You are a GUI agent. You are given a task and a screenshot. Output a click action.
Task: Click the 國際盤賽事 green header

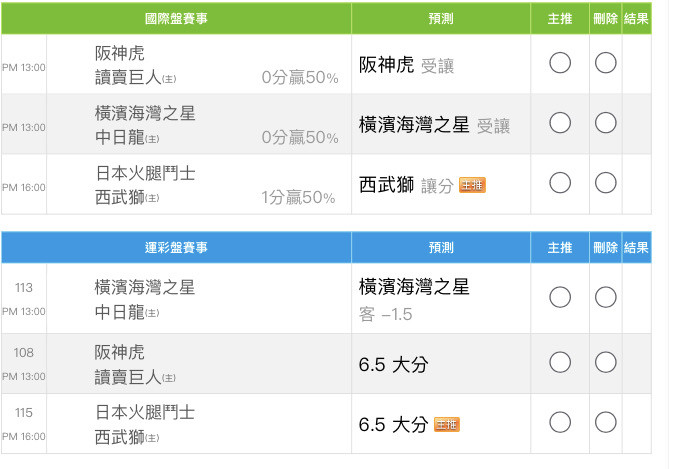click(176, 19)
